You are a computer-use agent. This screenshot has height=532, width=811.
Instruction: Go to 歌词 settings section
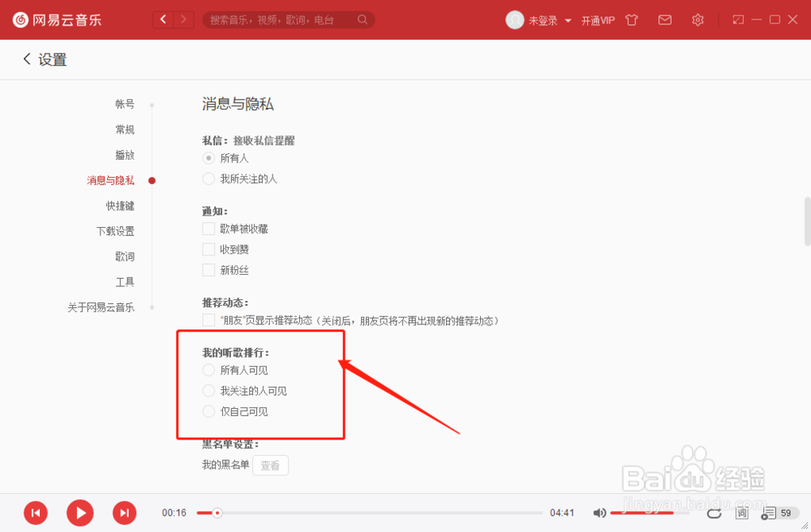pos(125,256)
